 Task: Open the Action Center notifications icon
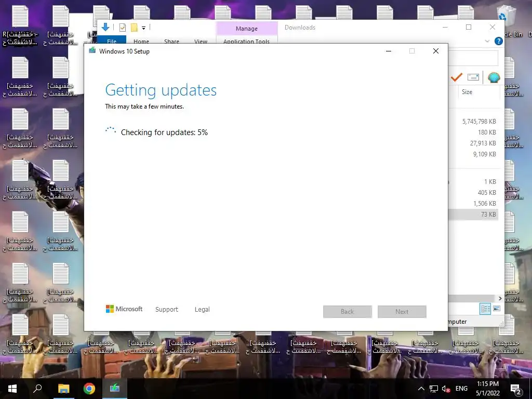pos(516,389)
